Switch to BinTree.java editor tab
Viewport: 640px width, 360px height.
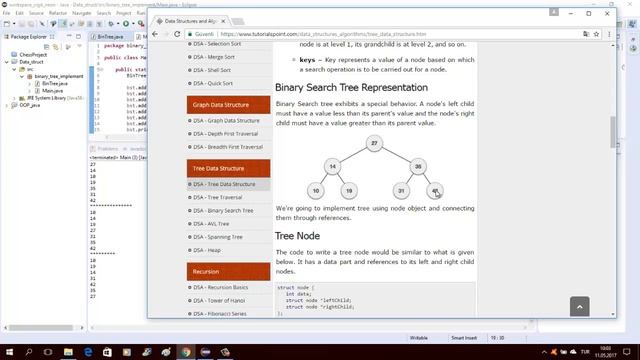click(x=110, y=37)
